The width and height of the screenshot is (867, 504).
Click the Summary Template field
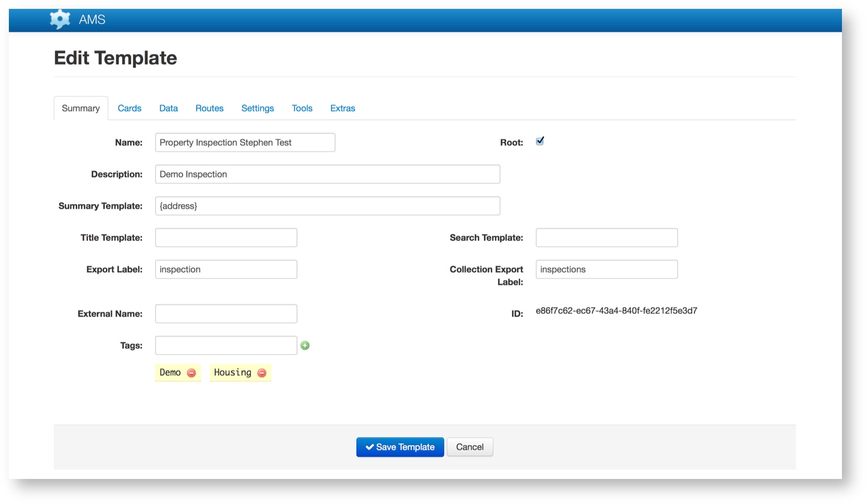click(327, 206)
